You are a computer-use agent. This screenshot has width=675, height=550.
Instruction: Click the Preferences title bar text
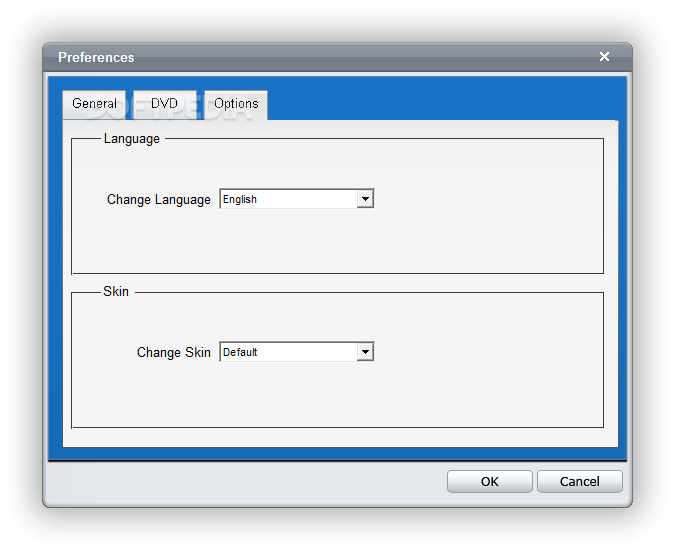[96, 57]
